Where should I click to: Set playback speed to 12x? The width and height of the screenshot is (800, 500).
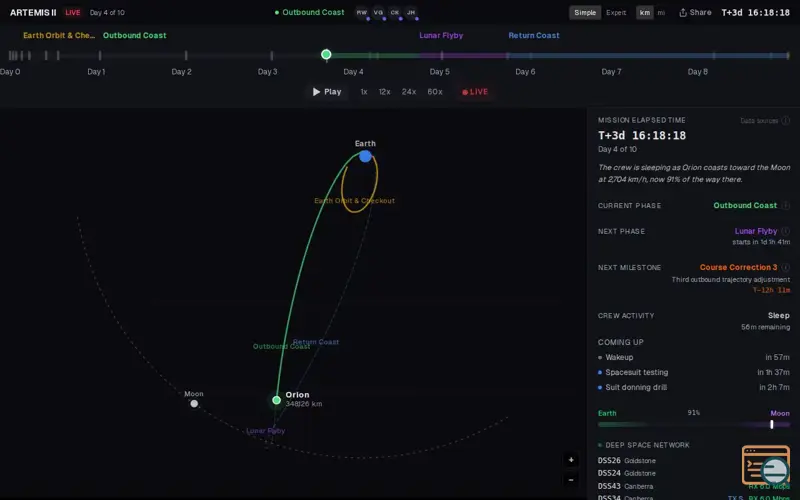385,92
